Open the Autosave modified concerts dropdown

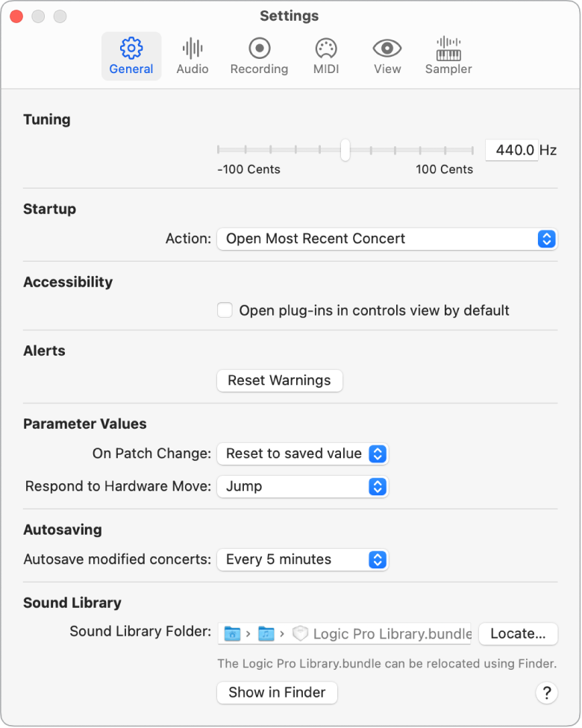point(302,559)
